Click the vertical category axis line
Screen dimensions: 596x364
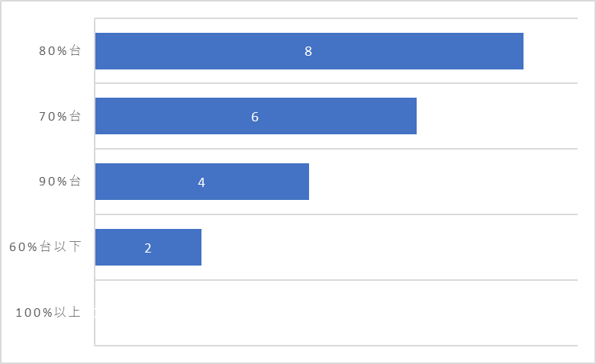click(95, 182)
